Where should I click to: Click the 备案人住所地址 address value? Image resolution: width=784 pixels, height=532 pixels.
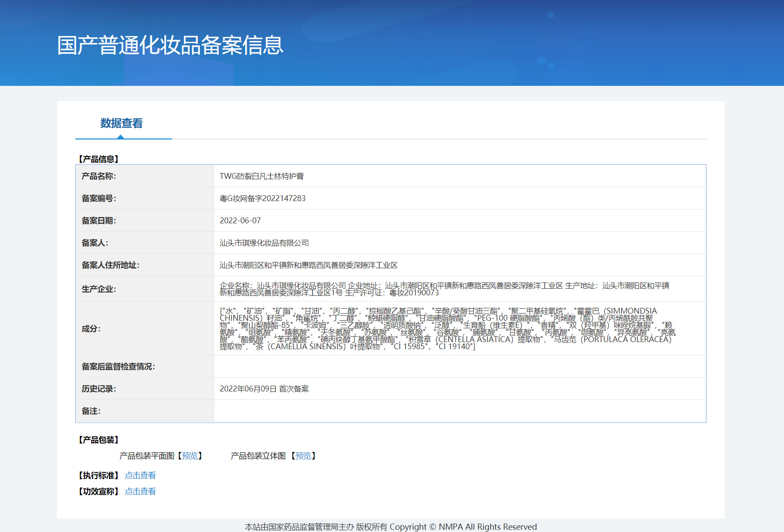(x=308, y=265)
